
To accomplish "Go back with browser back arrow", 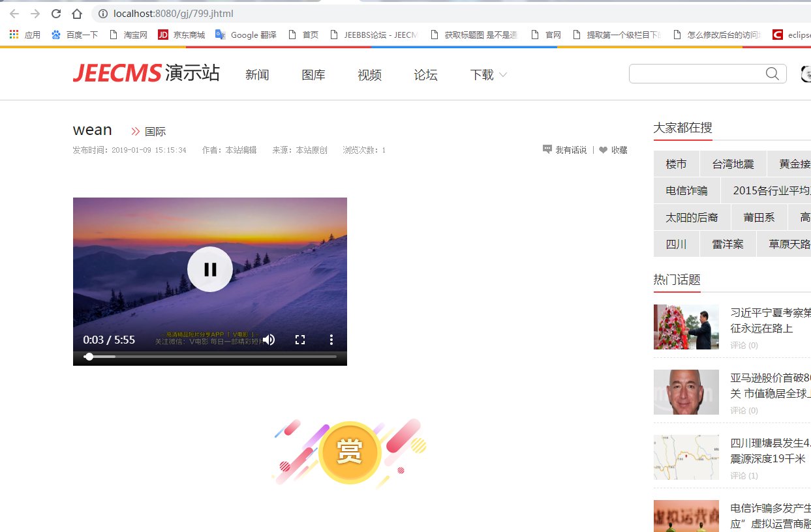I will [14, 14].
